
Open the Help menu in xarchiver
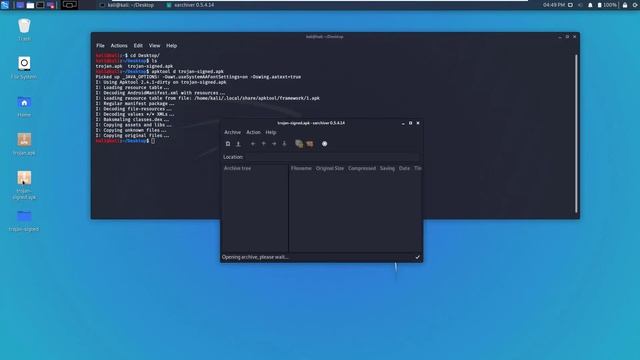(271, 132)
